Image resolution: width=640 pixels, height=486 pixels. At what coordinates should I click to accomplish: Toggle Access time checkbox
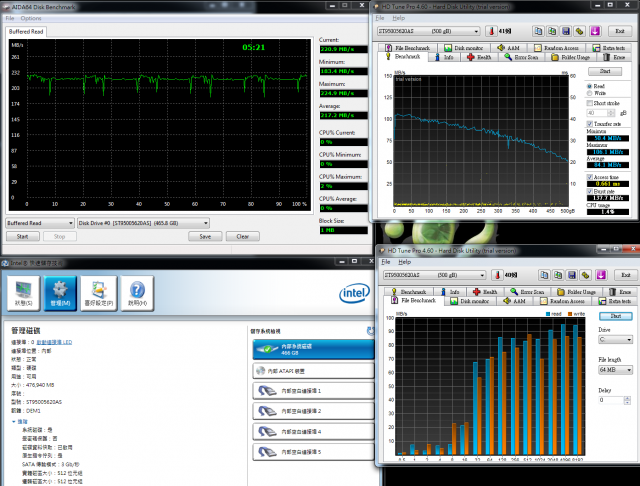[589, 177]
